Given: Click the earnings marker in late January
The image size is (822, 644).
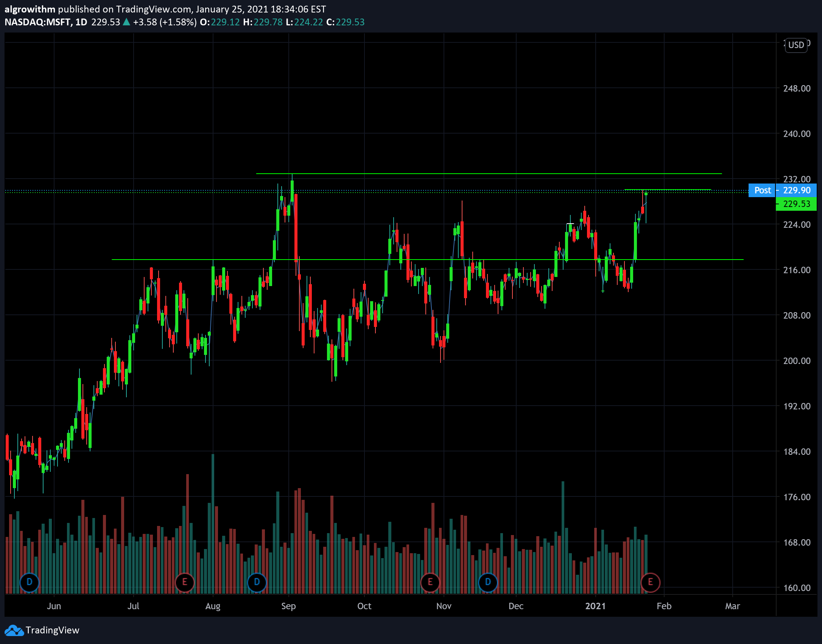Looking at the screenshot, I should tap(651, 582).
